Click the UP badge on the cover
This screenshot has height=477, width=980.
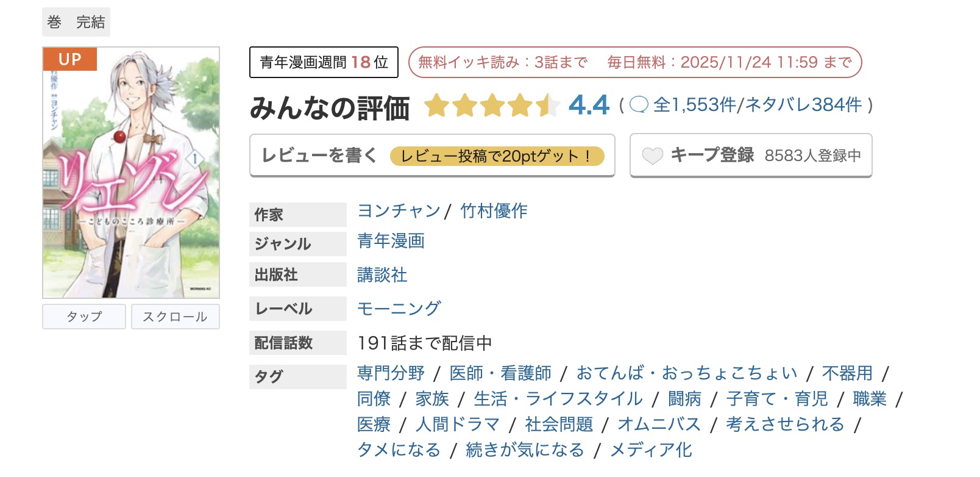[69, 60]
